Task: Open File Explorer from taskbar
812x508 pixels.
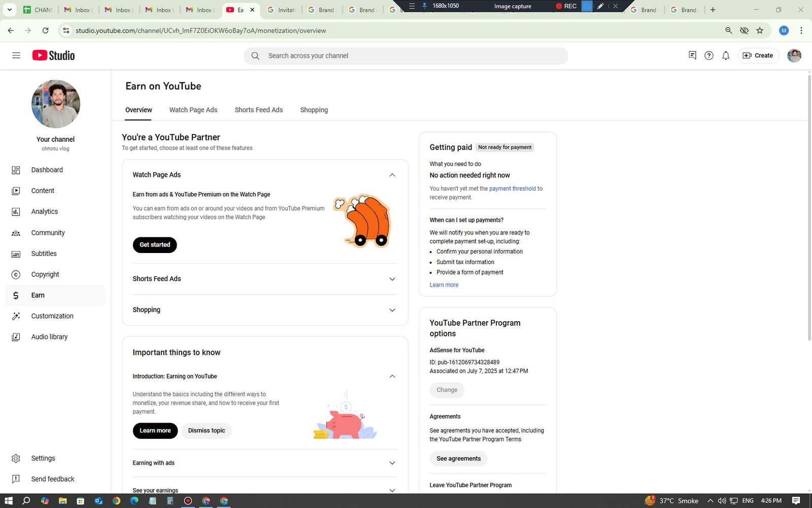Action: click(62, 501)
